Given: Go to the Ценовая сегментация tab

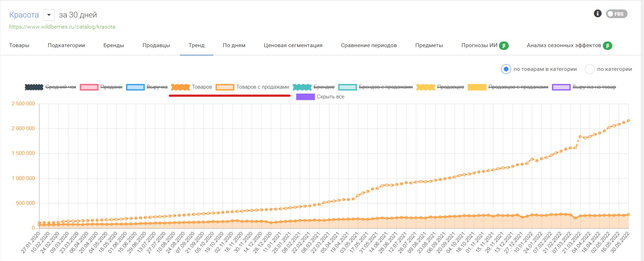Looking at the screenshot, I should click(293, 45).
